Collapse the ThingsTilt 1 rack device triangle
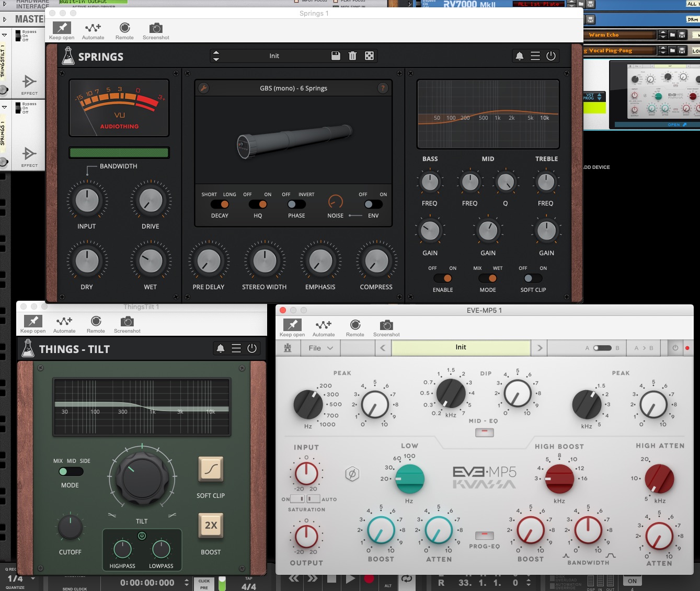 pyautogui.click(x=5, y=35)
